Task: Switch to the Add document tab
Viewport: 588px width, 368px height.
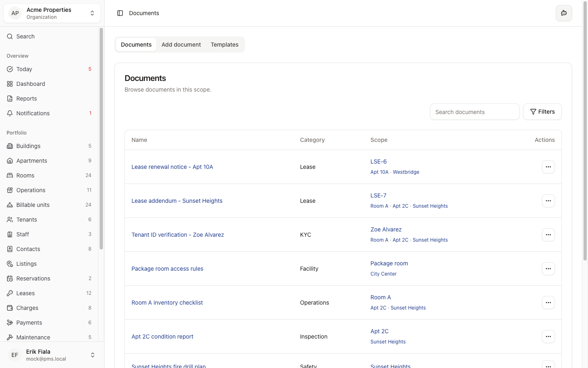Action: tap(181, 45)
